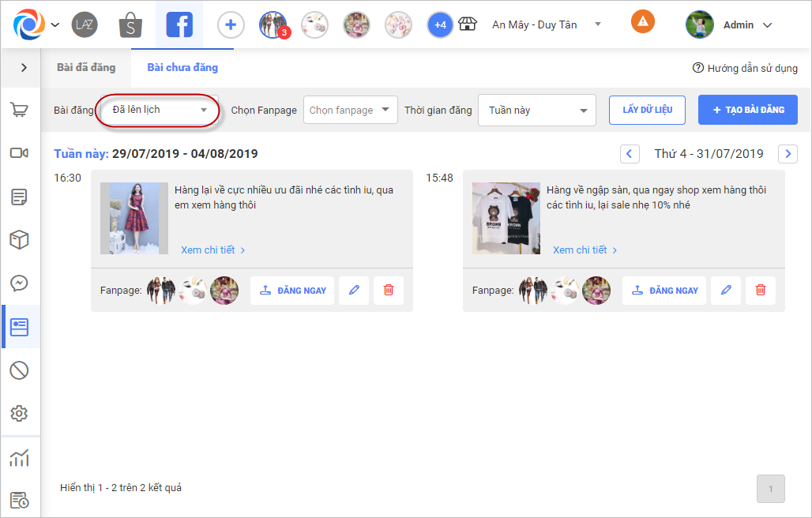Open the blocked list sidebar icon
Image resolution: width=812 pixels, height=518 pixels.
click(x=20, y=370)
